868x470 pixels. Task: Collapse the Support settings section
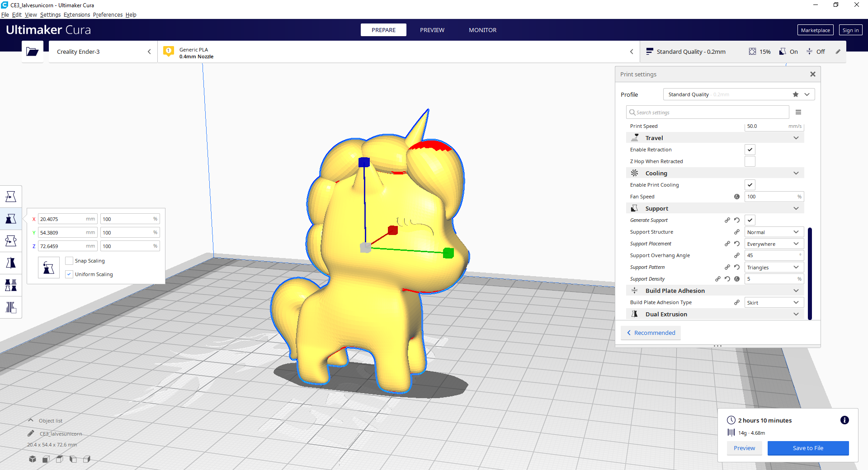pyautogui.click(x=715, y=208)
